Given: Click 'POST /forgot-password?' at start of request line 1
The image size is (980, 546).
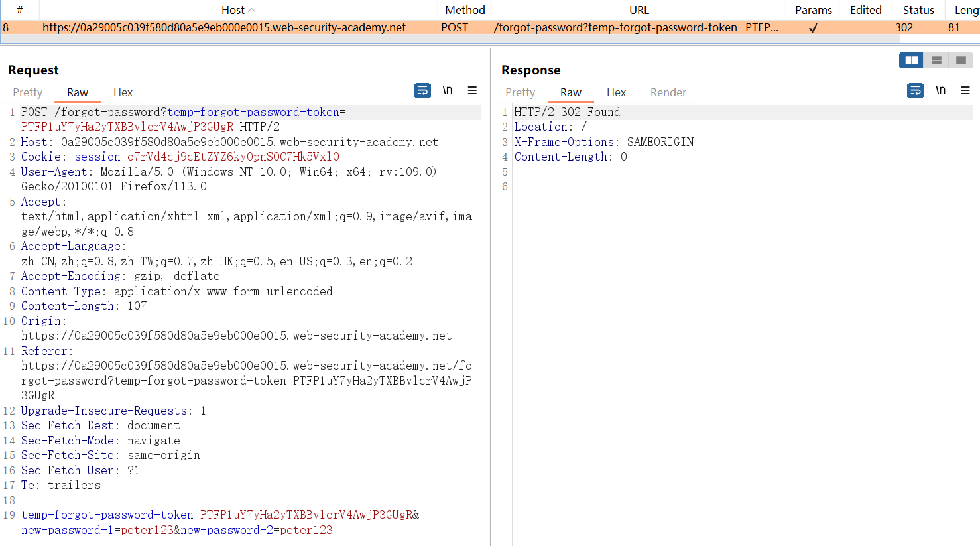Looking at the screenshot, I should (93, 112).
